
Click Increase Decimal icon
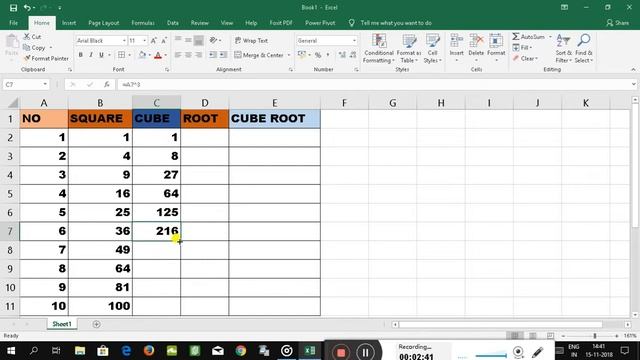click(x=342, y=55)
